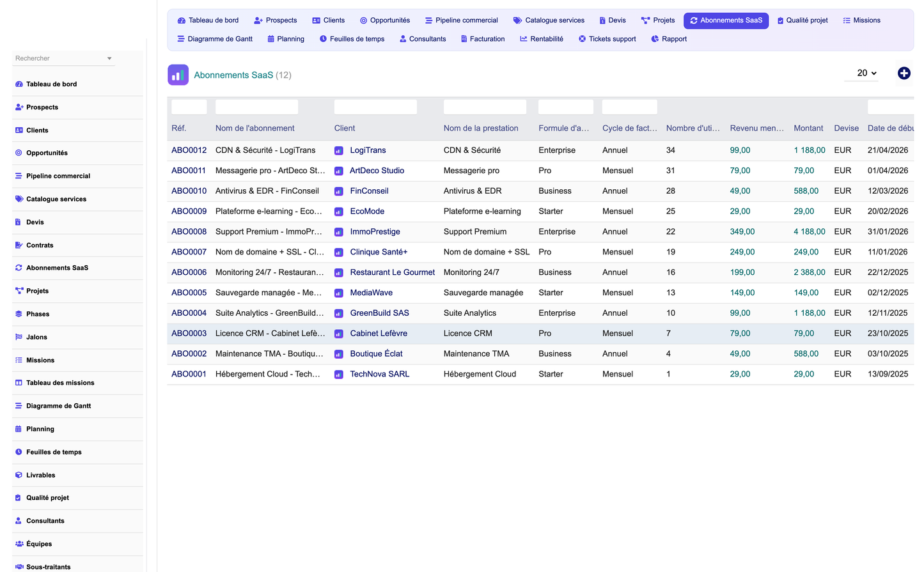Switch to Opportunités tab in top bar
The image size is (924, 572).
pyautogui.click(x=385, y=20)
